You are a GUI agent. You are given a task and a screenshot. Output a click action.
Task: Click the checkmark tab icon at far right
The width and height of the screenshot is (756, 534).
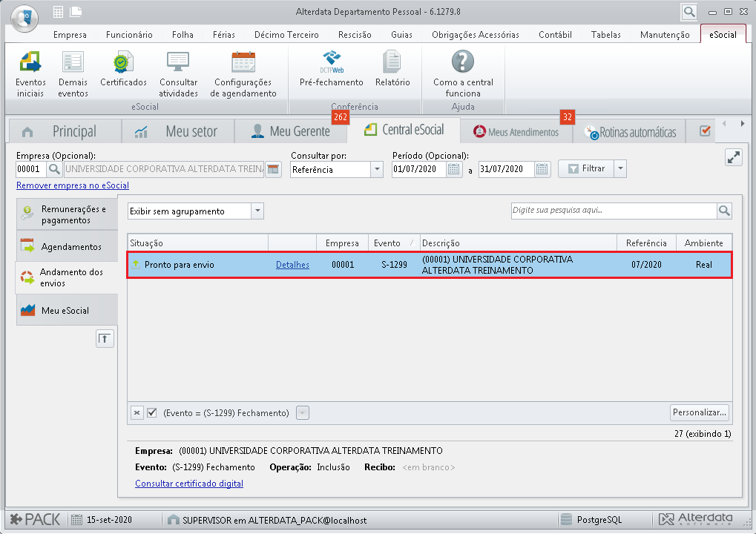coord(705,131)
